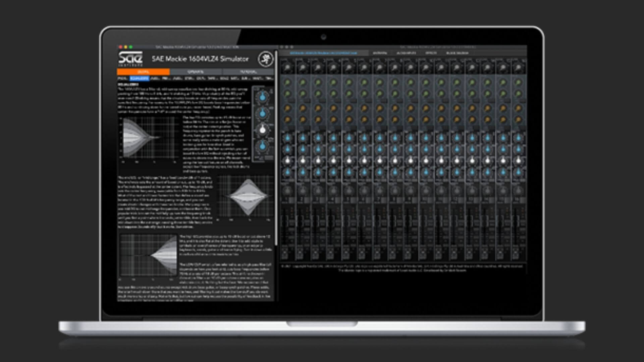Click channel 1 gain knob
This screenshot has width=644, height=362.
(x=287, y=68)
